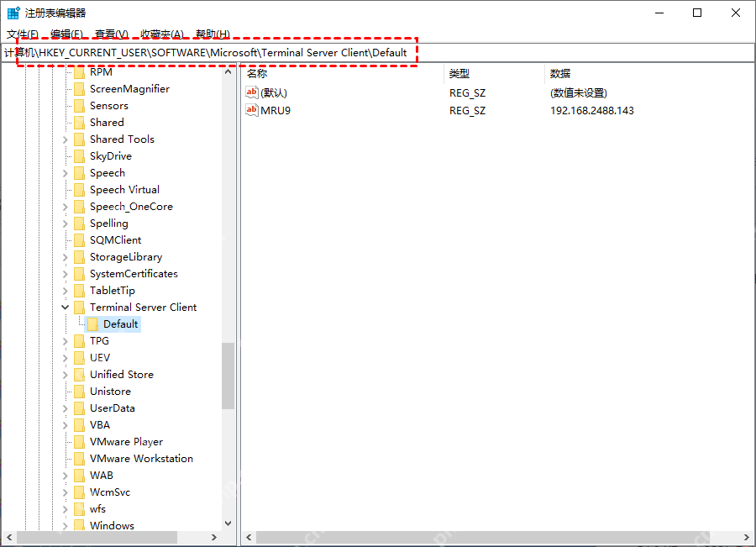Open the 查看(V) menu
Screen dimensions: 756x547
pyautogui.click(x=112, y=34)
